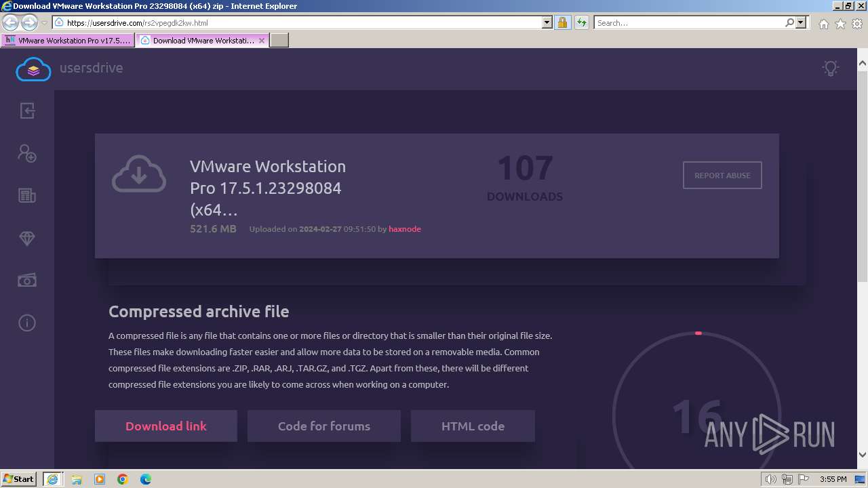Click the 3:55 PM clock
The image size is (868, 488).
[x=833, y=479]
